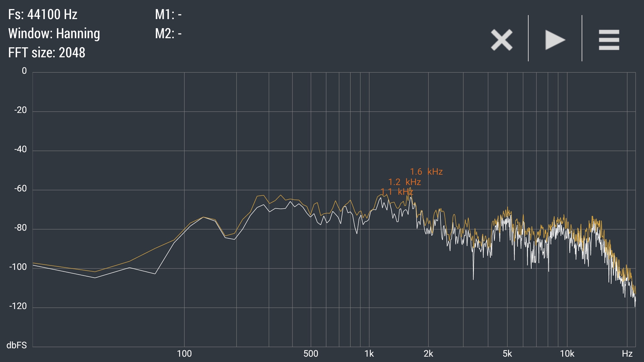Tap the FFT size: 2048 setting
This screenshot has width=644, height=362.
click(x=47, y=53)
